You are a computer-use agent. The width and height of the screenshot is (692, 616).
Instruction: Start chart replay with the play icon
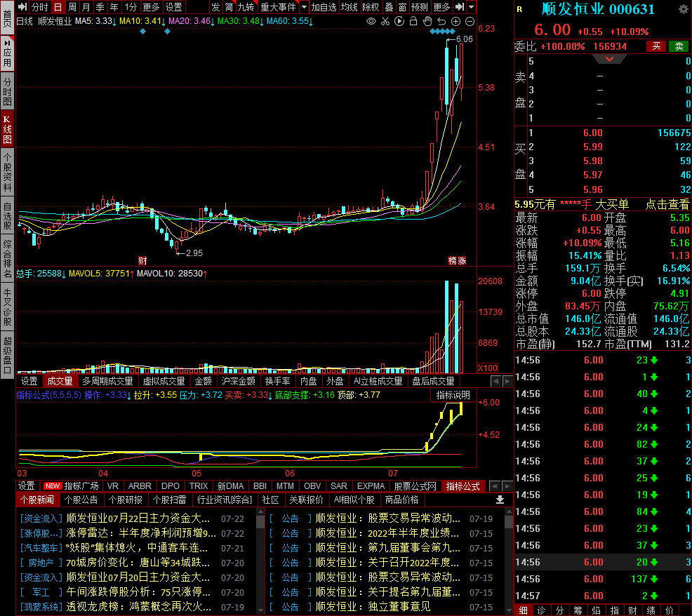399,21
